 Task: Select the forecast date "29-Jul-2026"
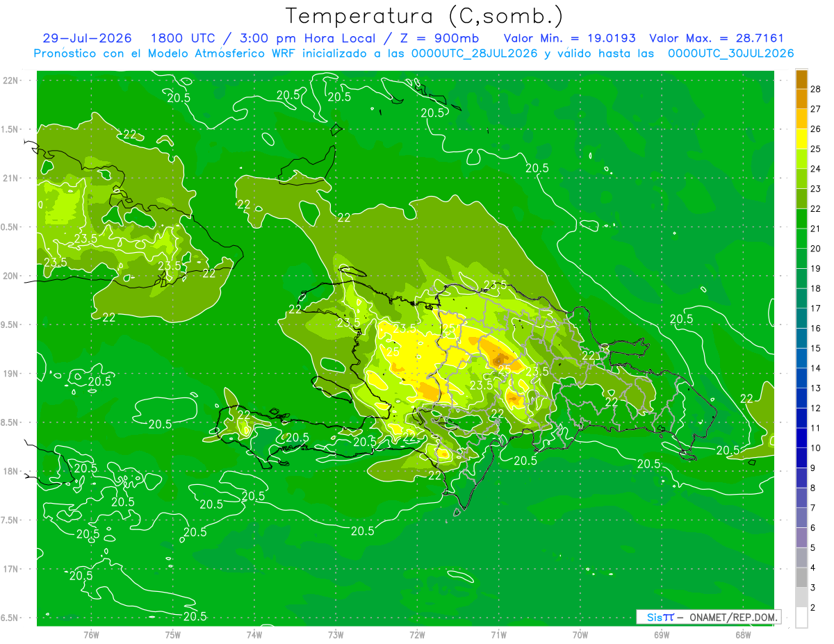(87, 38)
